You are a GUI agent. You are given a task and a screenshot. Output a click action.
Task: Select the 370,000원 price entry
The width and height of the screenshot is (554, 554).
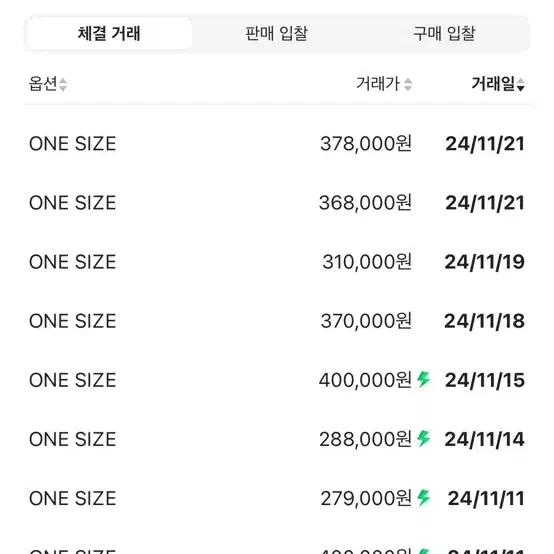coord(366,321)
